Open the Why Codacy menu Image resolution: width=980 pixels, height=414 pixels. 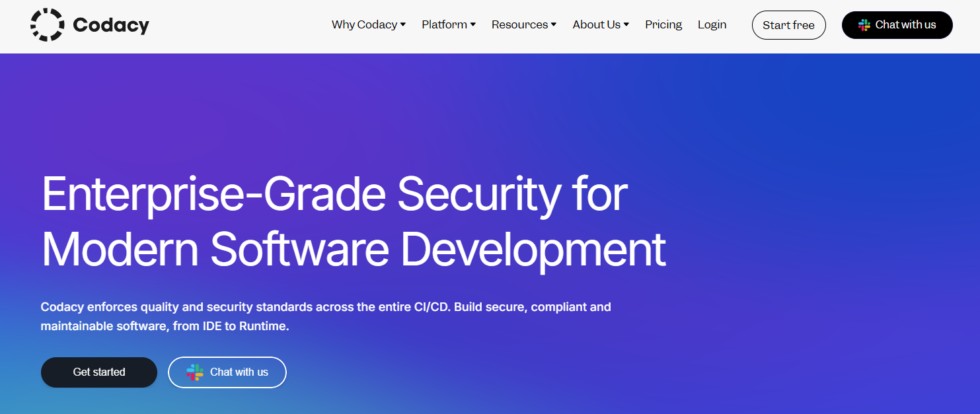coord(369,24)
